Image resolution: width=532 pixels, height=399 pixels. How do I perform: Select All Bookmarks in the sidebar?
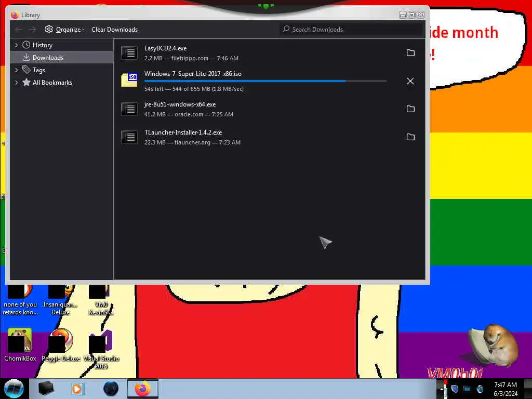[52, 83]
